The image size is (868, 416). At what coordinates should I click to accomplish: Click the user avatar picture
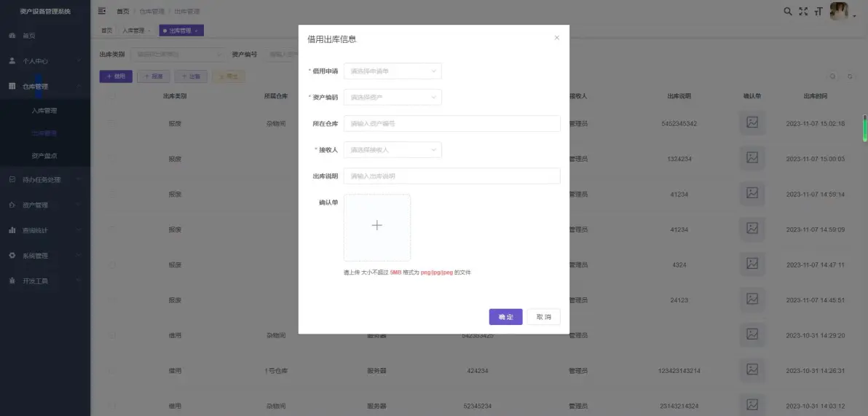[839, 11]
